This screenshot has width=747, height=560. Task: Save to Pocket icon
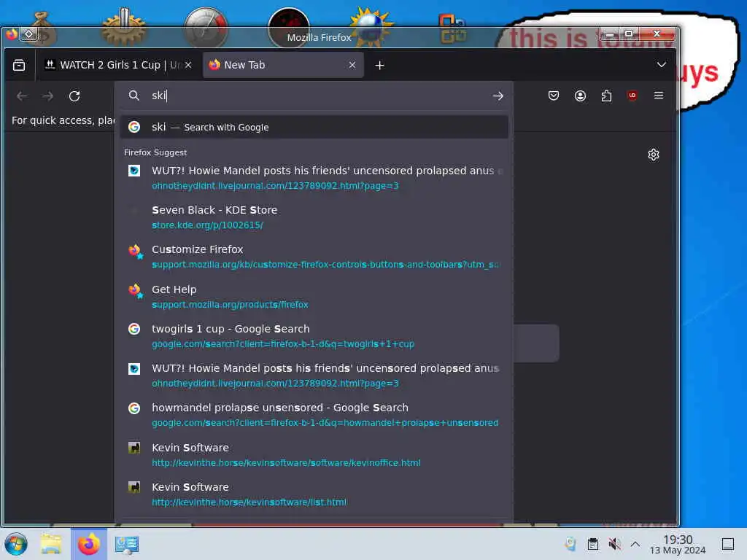point(553,96)
